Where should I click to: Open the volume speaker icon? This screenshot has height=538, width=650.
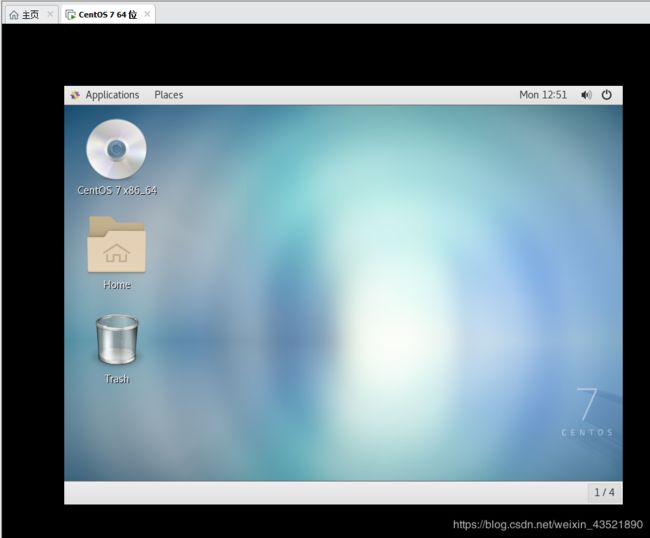click(586, 95)
